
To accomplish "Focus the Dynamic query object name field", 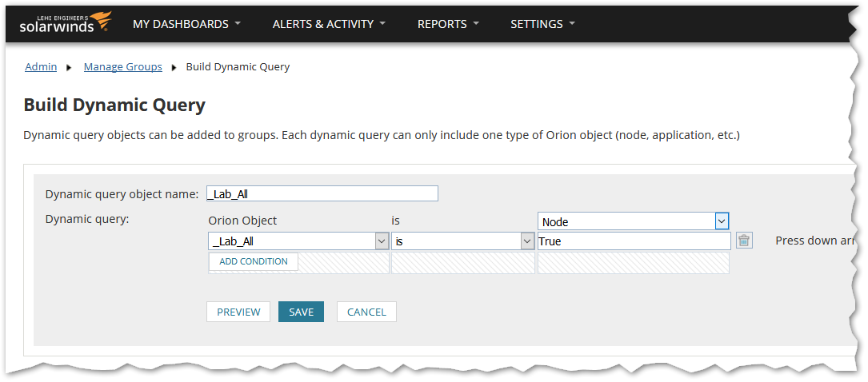I will (322, 193).
